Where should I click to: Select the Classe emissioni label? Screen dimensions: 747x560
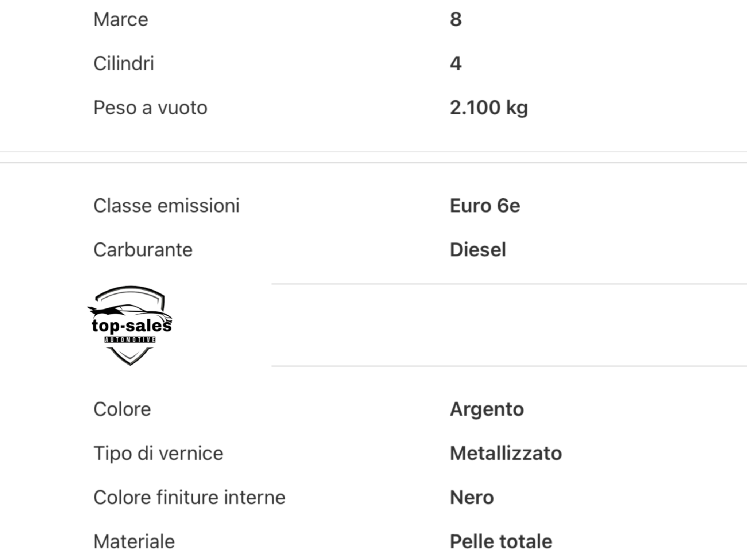[166, 206]
